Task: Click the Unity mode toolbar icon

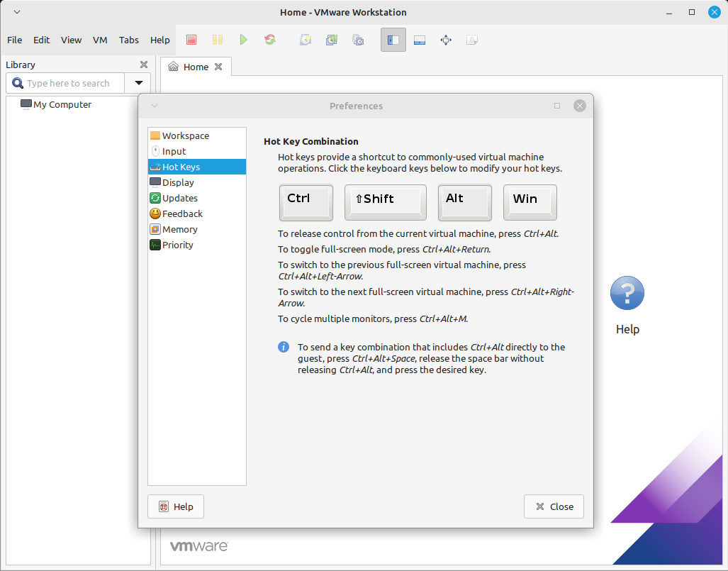Action: click(x=472, y=40)
